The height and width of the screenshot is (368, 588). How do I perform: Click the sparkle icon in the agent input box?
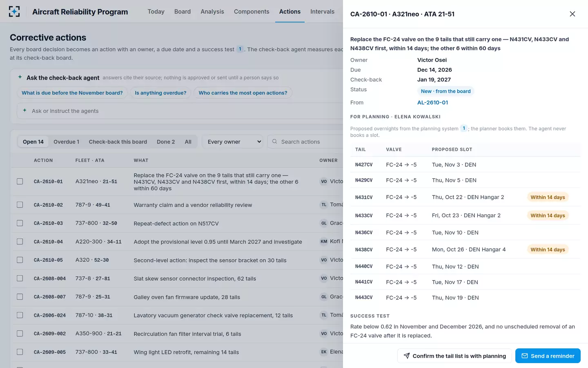point(25,110)
